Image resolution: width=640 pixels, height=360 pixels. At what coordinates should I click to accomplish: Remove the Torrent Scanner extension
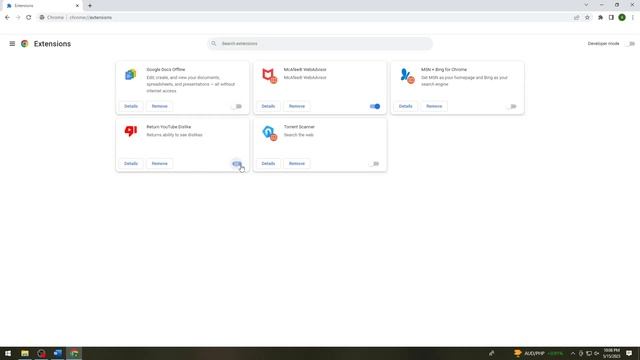(x=297, y=163)
